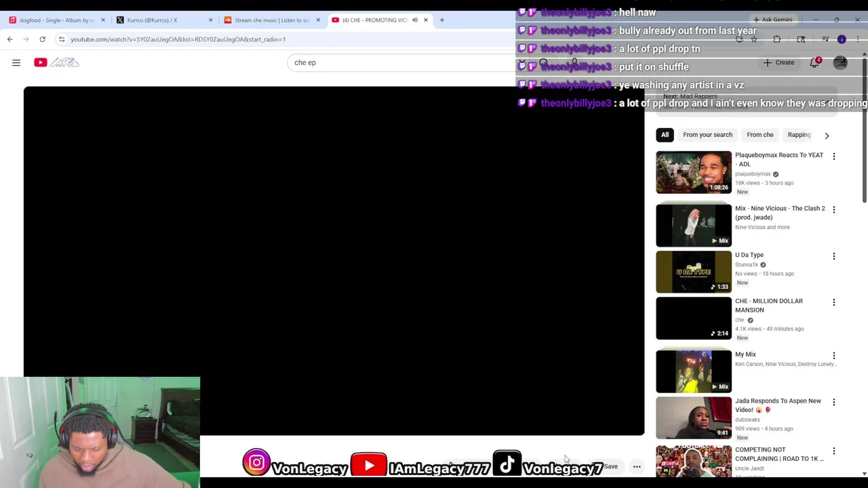
Task: Open the media controls playlist icon
Action: [825, 39]
